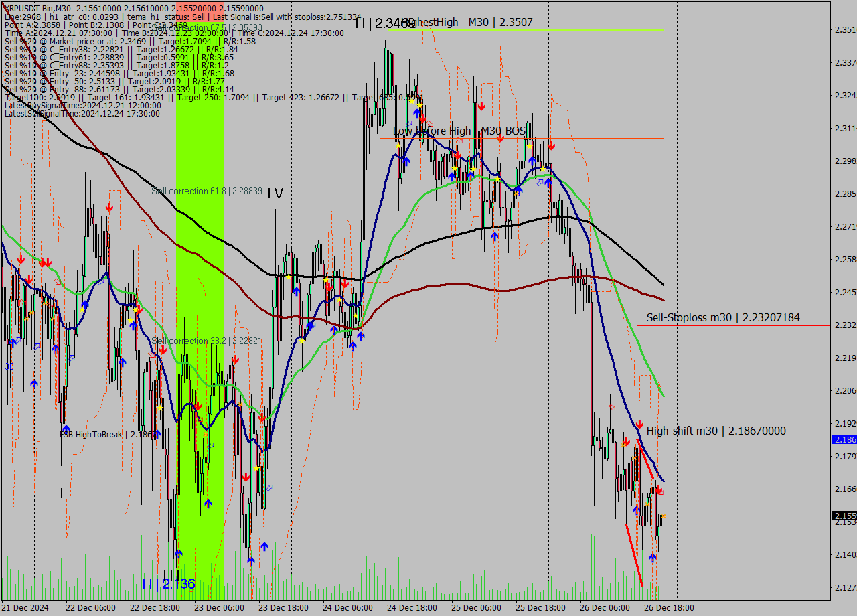The image size is (857, 616).
Task: Click the 2.298 price scale value
Action: point(845,161)
